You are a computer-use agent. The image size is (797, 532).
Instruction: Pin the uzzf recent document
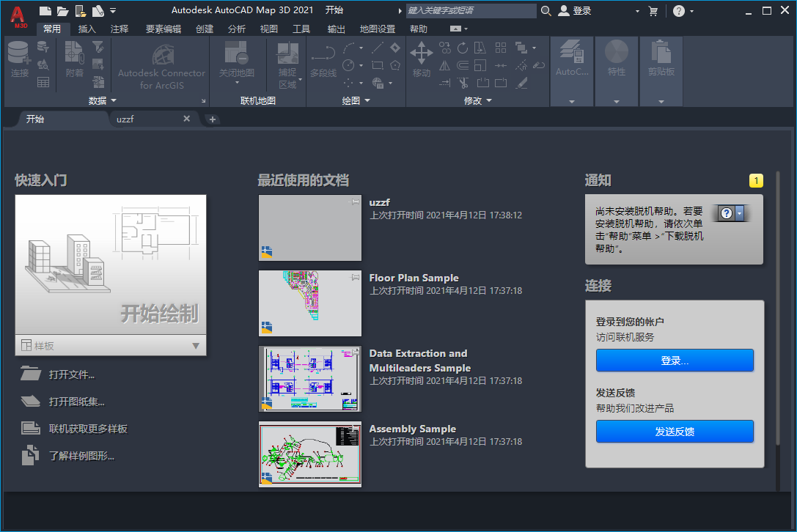pyautogui.click(x=356, y=202)
